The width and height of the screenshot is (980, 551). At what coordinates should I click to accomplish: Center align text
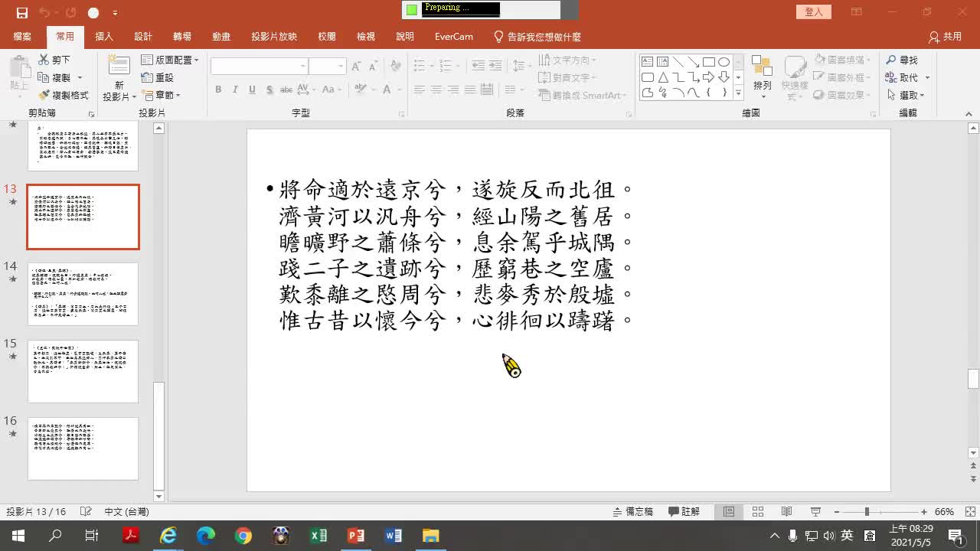coord(436,90)
